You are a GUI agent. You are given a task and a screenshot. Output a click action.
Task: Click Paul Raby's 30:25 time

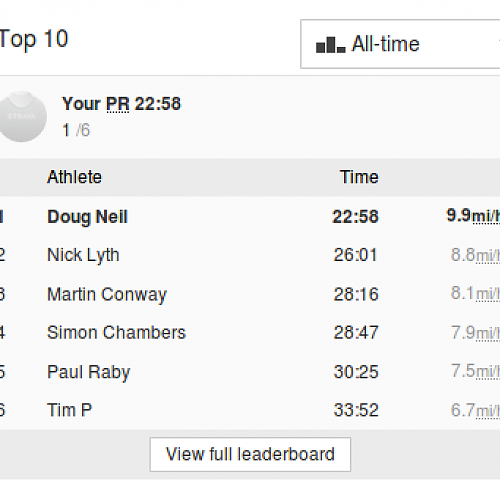coord(356,372)
